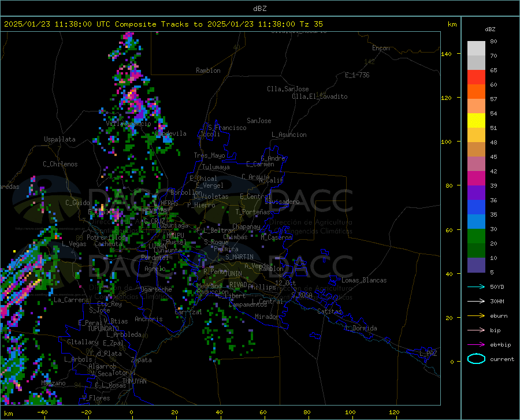Click the 'Clla.El_Cavadito' map label

[x=320, y=96]
